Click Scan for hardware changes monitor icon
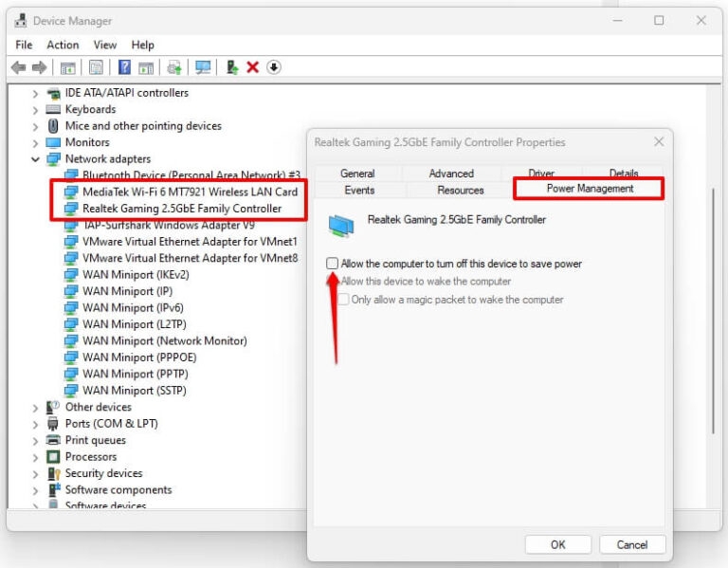 (x=203, y=67)
